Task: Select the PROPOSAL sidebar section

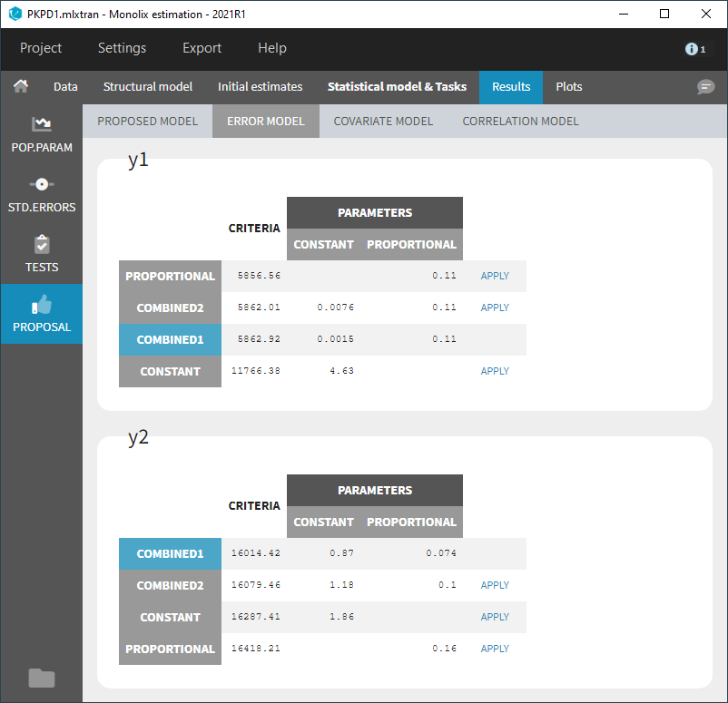Action: tap(41, 314)
